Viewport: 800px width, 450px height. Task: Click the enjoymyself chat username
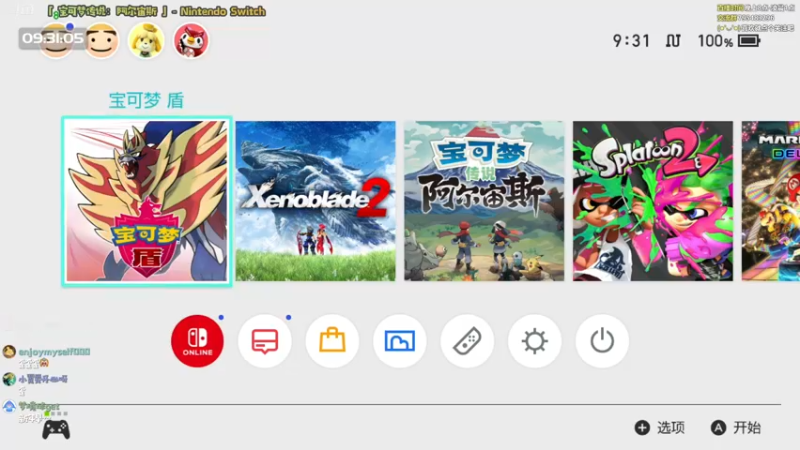[55, 352]
